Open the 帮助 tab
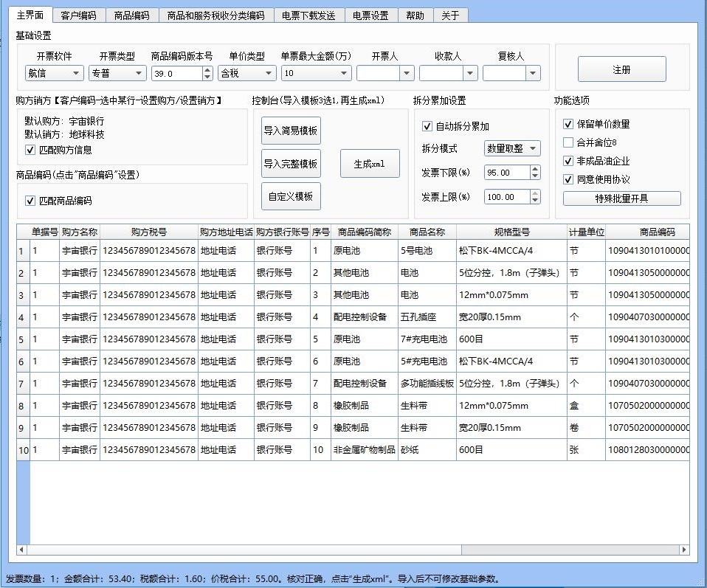The height and width of the screenshot is (588, 707). pos(415,13)
